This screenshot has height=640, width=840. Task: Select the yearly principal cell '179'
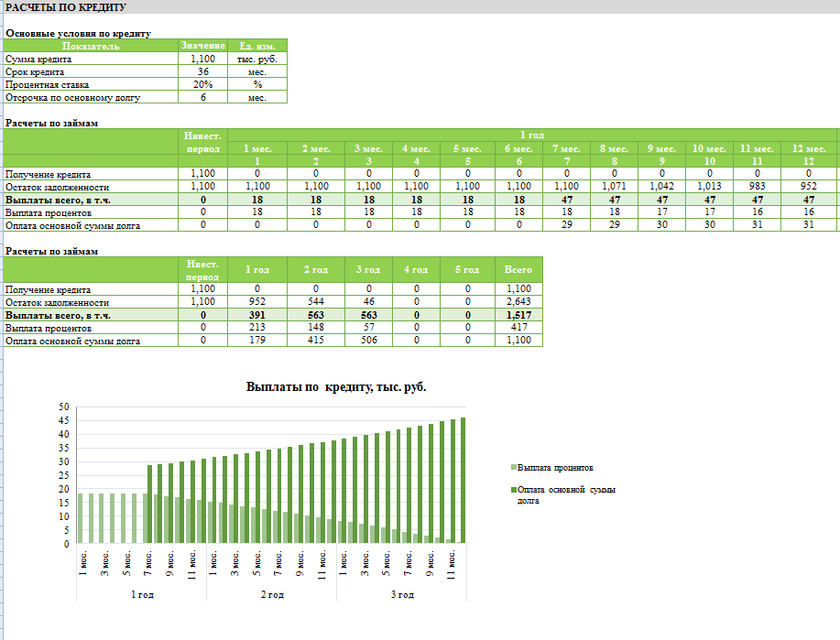[x=257, y=340]
